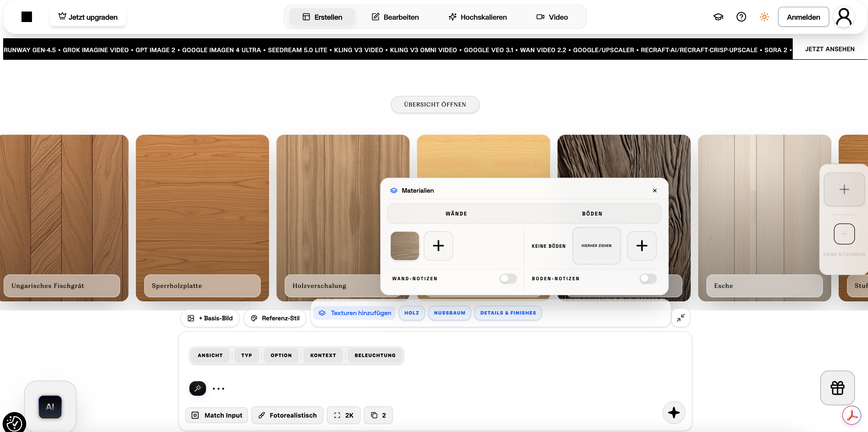Open the Erstellen tab

tap(322, 17)
